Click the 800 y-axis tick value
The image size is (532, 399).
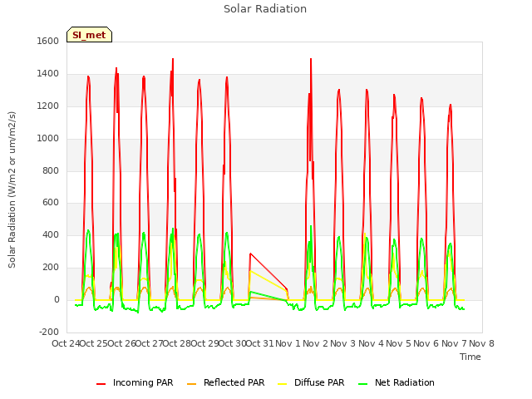coord(51,170)
